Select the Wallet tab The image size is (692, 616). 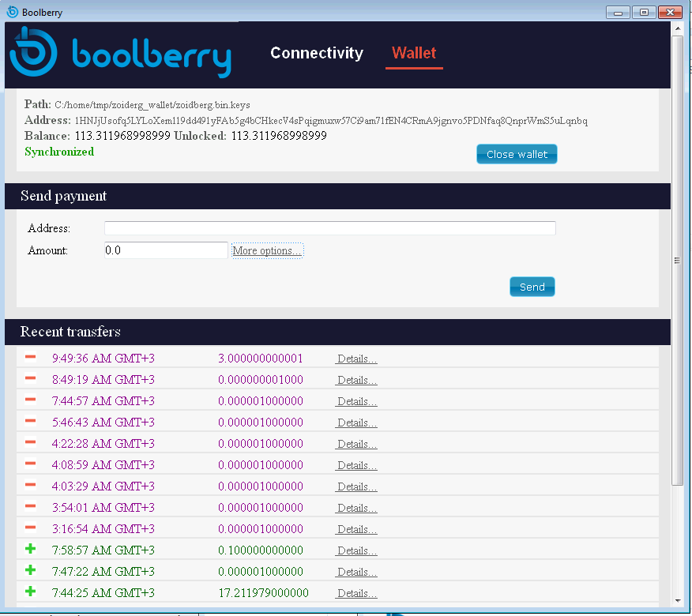coord(414,53)
